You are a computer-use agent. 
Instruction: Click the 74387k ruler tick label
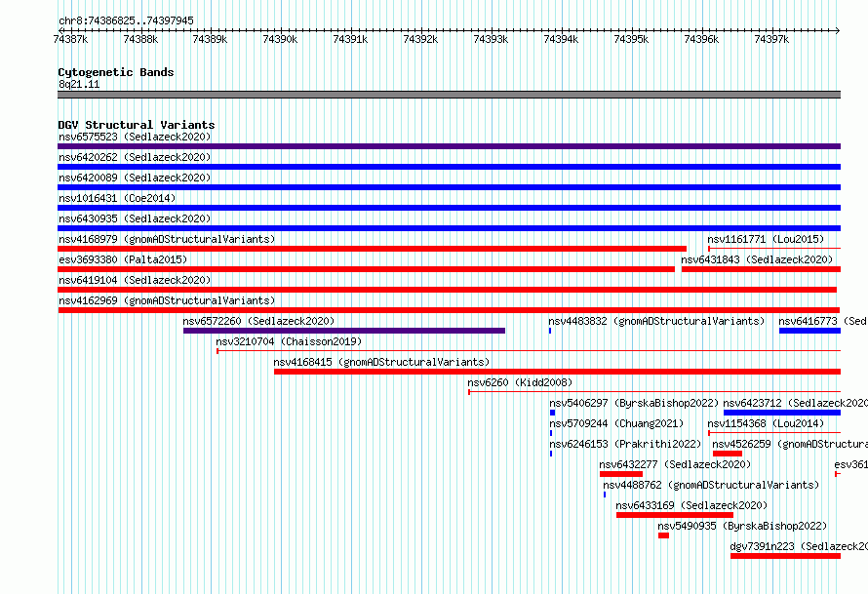click(70, 39)
